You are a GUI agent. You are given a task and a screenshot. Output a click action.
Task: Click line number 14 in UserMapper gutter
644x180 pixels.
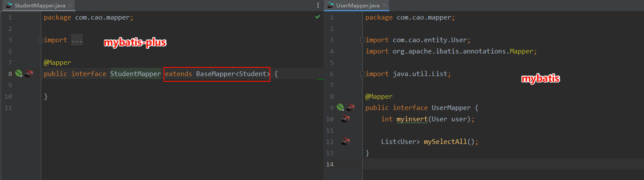pyautogui.click(x=329, y=164)
